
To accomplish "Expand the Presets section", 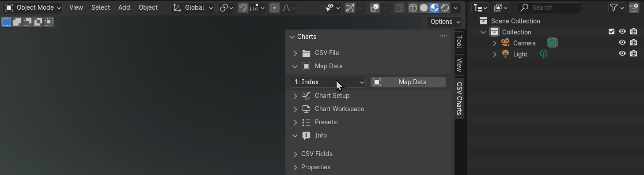I will coord(295,122).
